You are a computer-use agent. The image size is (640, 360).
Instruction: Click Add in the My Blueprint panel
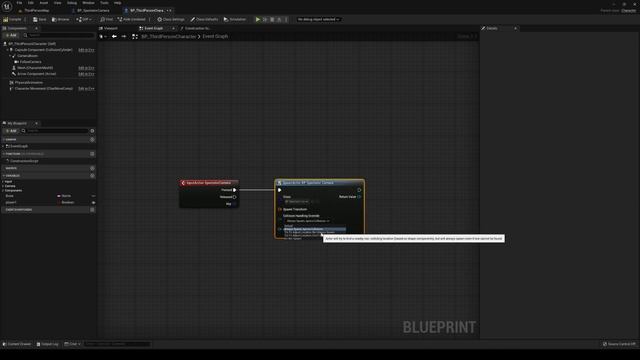(x=11, y=131)
